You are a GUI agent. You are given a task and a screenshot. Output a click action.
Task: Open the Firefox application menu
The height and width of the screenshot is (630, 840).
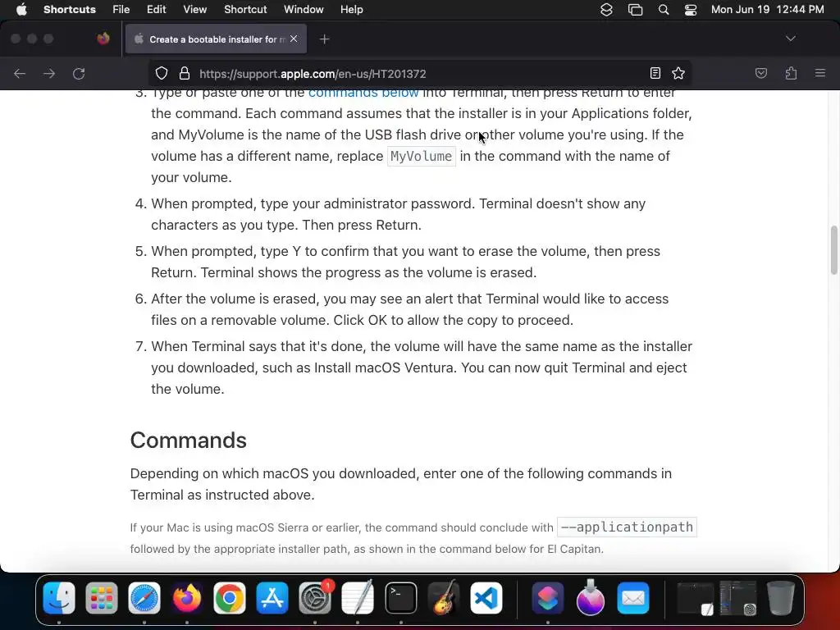tap(819, 73)
